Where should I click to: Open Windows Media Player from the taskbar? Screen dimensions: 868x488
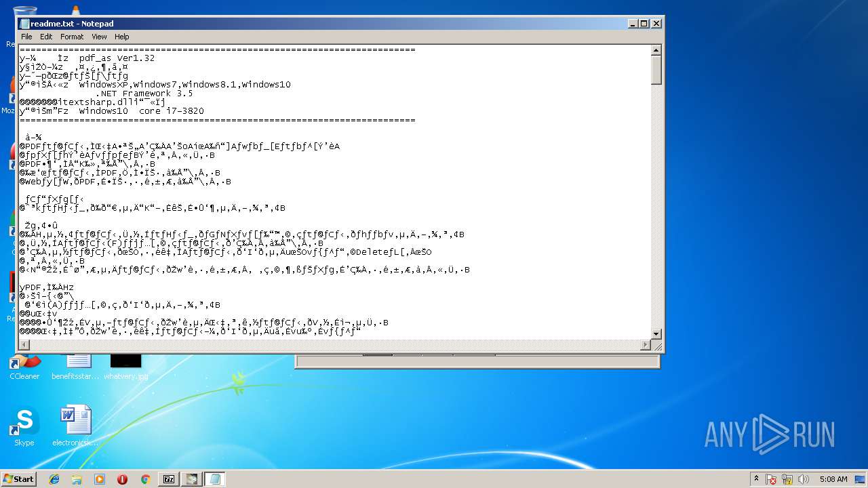click(100, 479)
